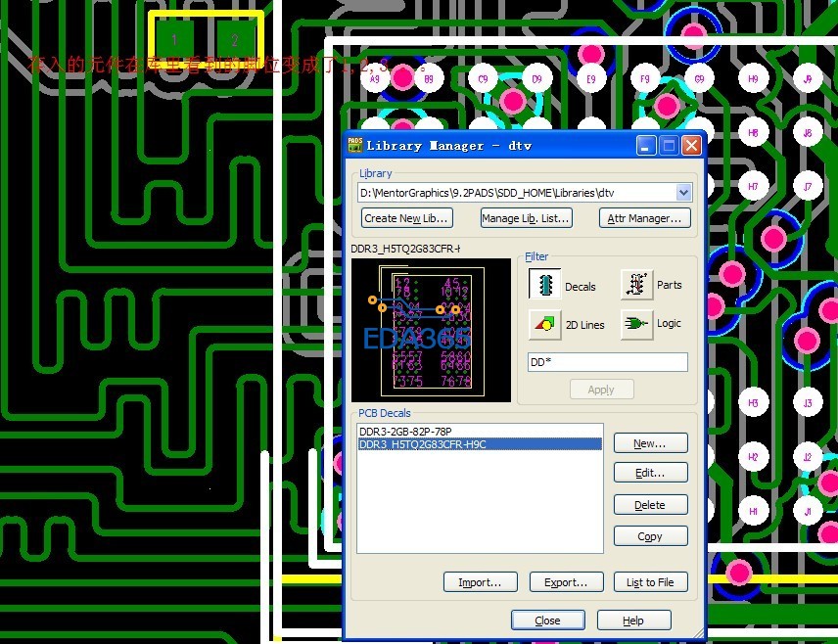Screen dimensions: 838x644
Task: Export decals from library
Action: click(x=567, y=582)
